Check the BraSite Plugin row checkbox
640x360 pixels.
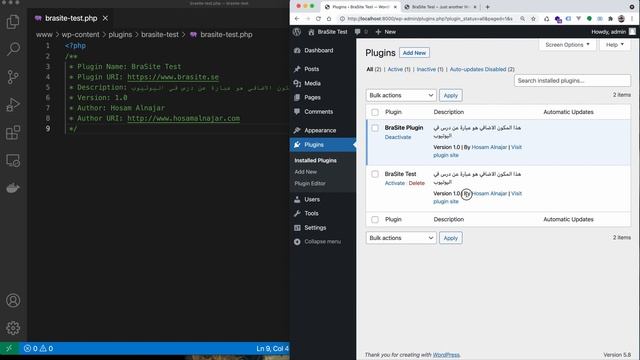tap(375, 128)
